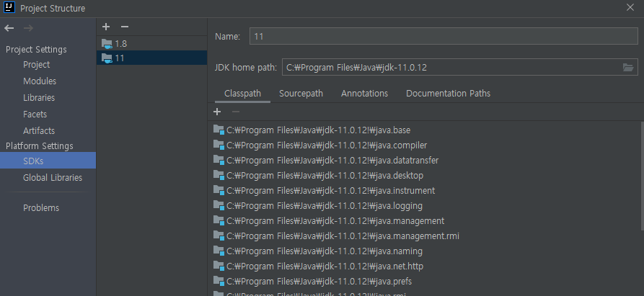Open Global Libraries settings
644x296 pixels.
pyautogui.click(x=52, y=177)
